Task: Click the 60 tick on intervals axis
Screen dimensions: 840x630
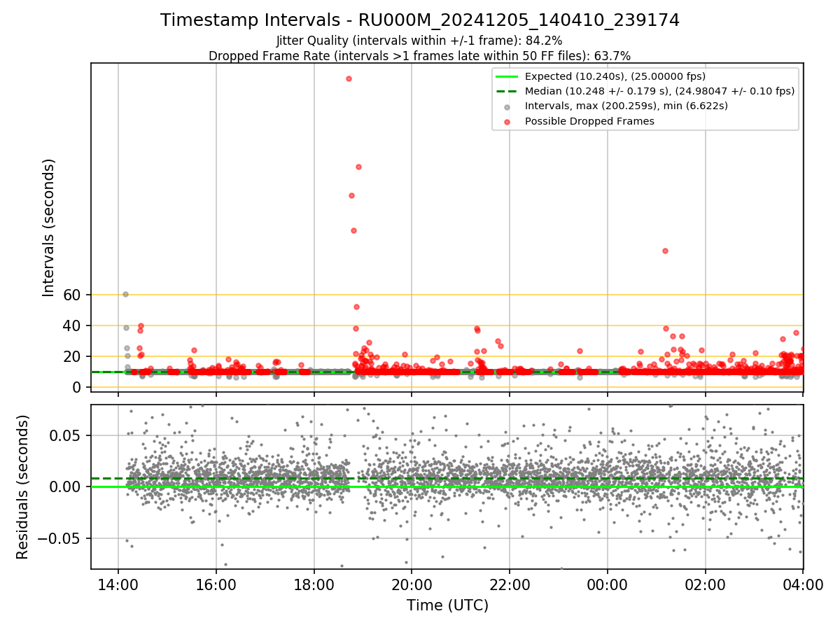Action: click(73, 295)
